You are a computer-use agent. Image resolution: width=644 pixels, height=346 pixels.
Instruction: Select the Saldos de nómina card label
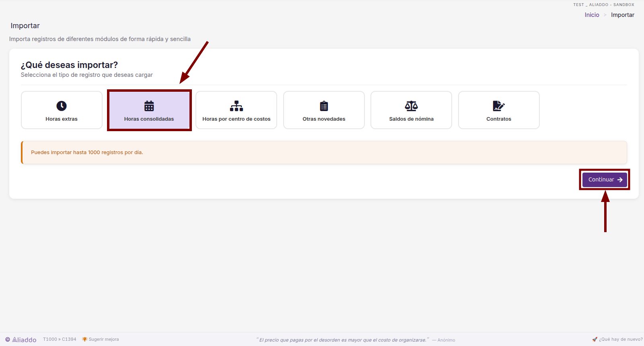coord(412,119)
